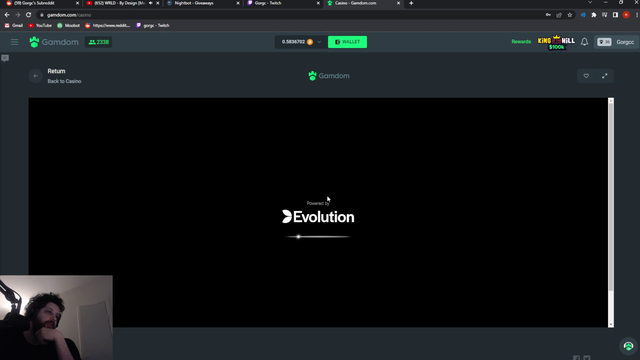Expand the balance currency dropdown
Viewport: 640px width, 360px height.
point(319,42)
